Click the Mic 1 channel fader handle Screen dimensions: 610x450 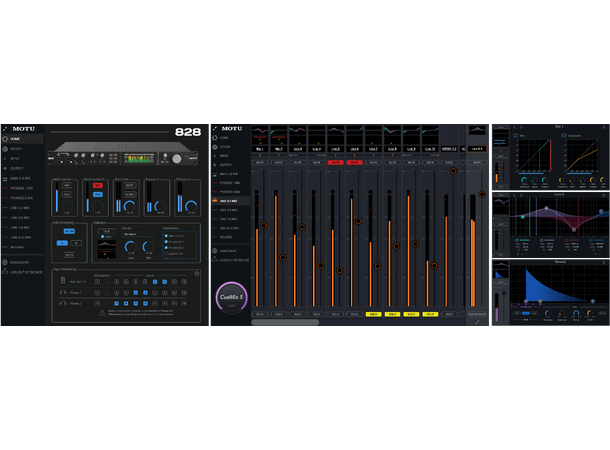(x=264, y=226)
